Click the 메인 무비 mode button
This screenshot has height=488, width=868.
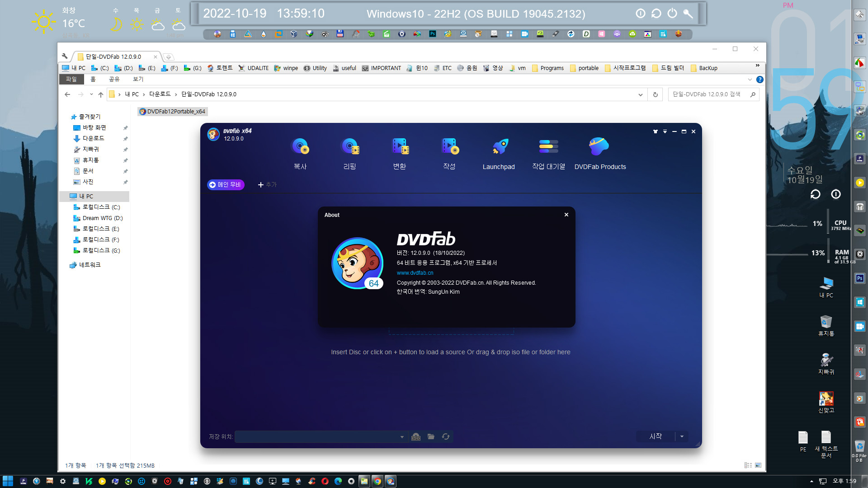(226, 185)
